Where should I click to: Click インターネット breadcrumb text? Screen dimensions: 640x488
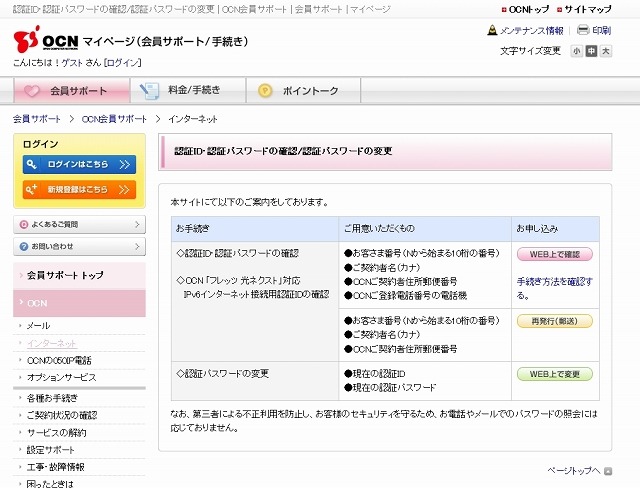coord(193,119)
